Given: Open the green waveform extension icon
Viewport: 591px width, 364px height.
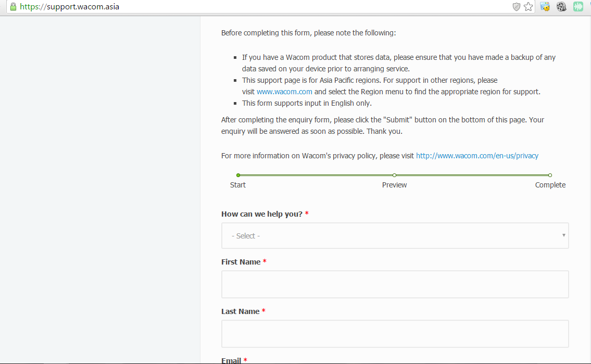Looking at the screenshot, I should (578, 6).
